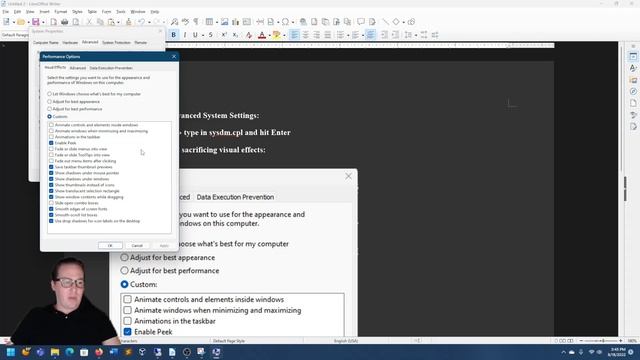Click the Strikethrough formatting icon
Image resolution: width=640 pixels, height=360 pixels.
[x=211, y=35]
